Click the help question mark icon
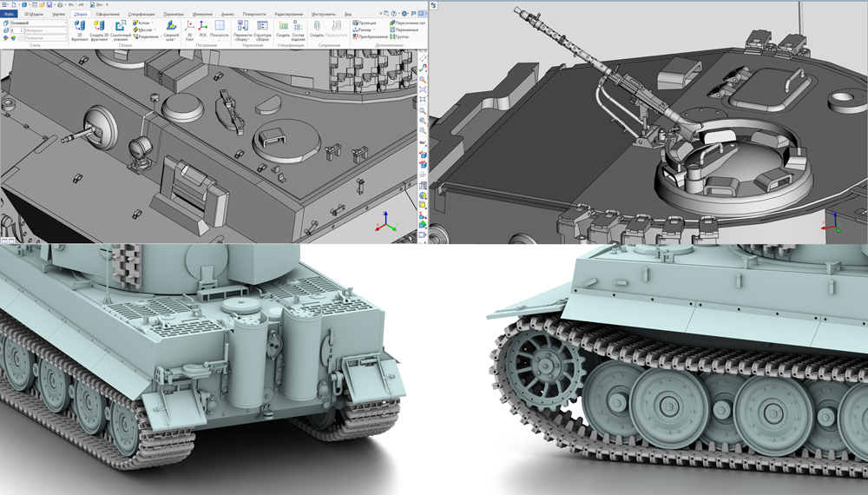 tap(393, 13)
